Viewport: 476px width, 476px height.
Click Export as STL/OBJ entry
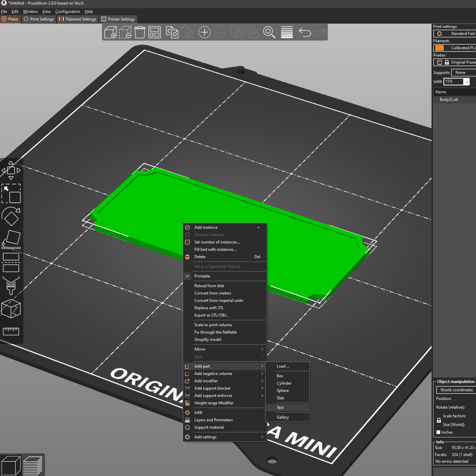pos(225,315)
